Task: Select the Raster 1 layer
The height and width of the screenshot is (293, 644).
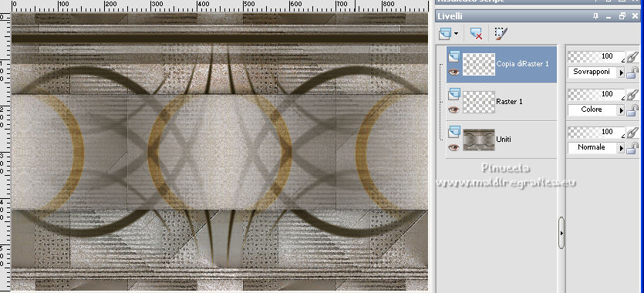Action: [x=501, y=102]
